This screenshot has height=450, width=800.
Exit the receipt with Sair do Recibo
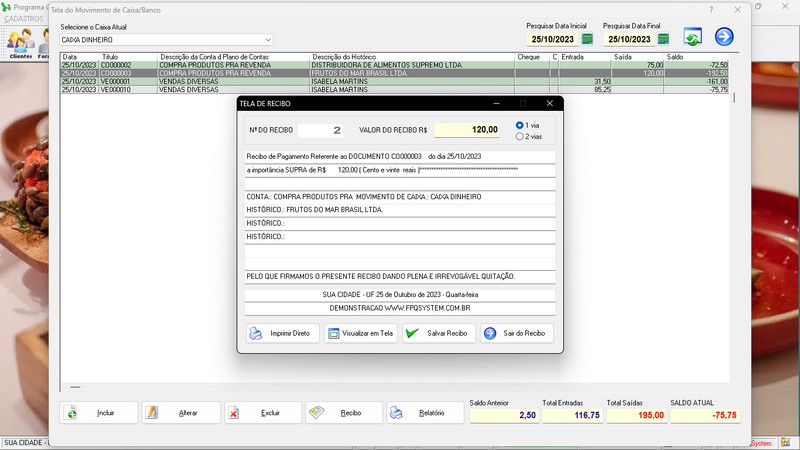coord(517,333)
